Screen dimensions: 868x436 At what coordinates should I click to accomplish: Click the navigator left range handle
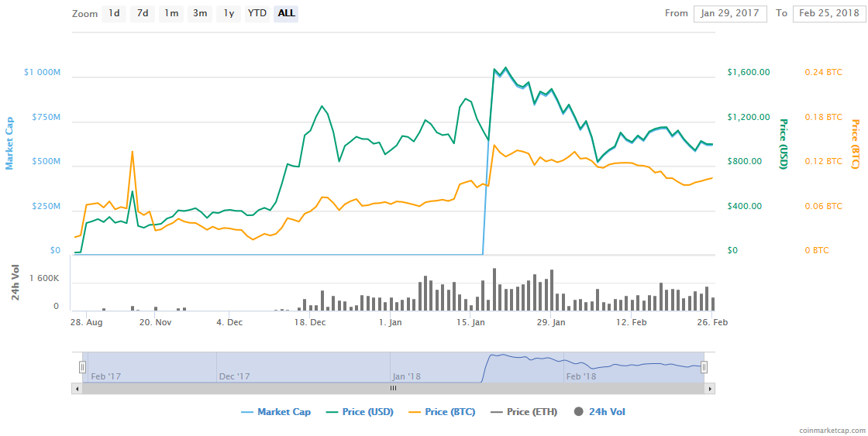[82, 367]
